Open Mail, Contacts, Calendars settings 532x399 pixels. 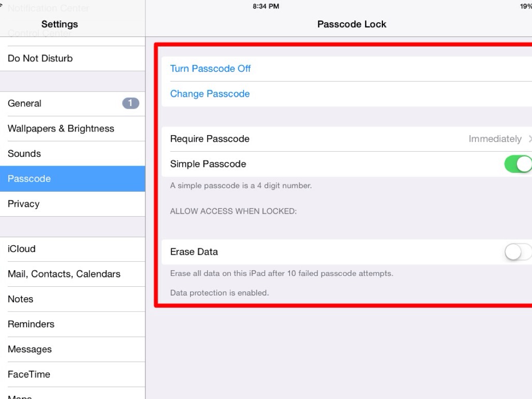coord(64,274)
